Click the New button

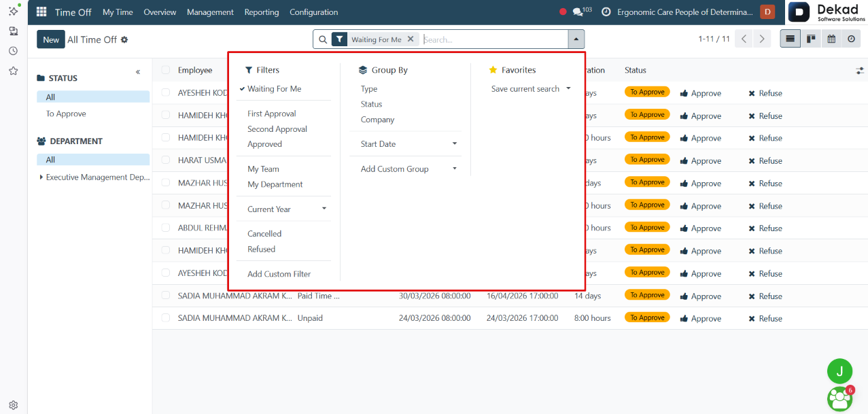(x=51, y=39)
